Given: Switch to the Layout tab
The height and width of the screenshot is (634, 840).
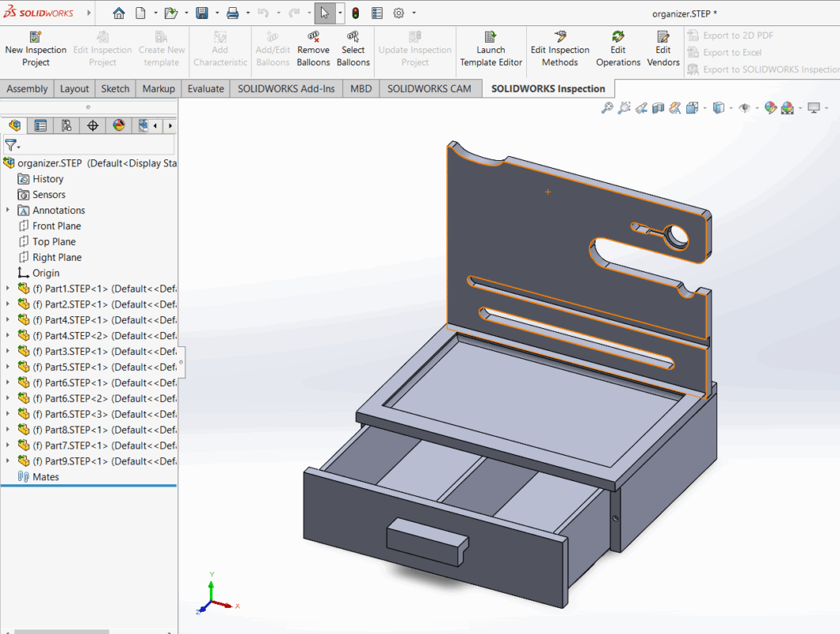Looking at the screenshot, I should 74,89.
